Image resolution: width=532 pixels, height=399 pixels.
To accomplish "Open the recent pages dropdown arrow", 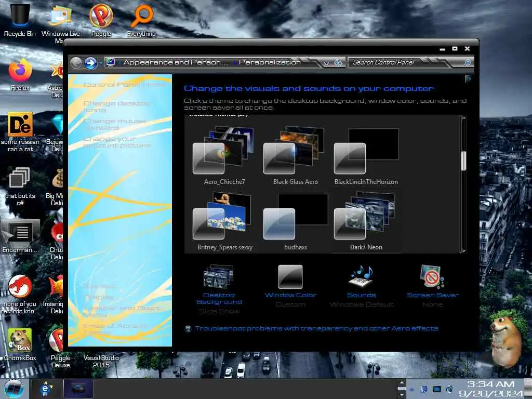I will (x=101, y=63).
